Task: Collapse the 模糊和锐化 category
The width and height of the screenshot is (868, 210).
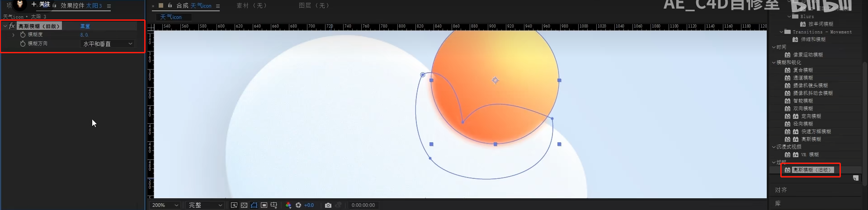Action: [774, 62]
